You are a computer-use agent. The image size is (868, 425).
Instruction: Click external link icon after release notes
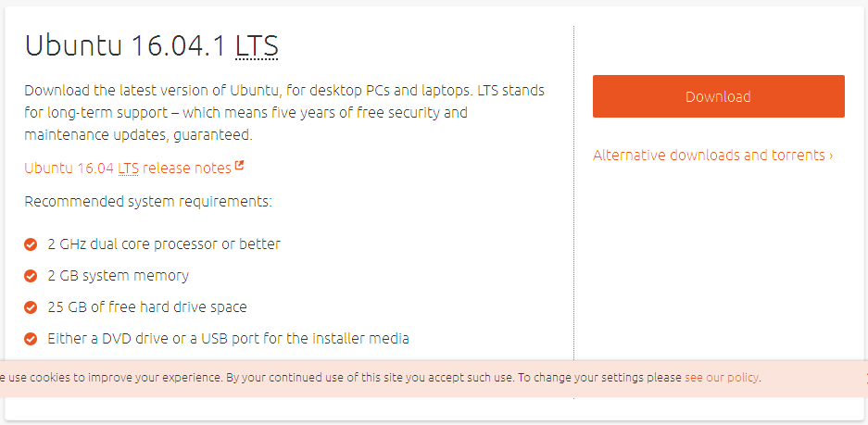click(240, 167)
